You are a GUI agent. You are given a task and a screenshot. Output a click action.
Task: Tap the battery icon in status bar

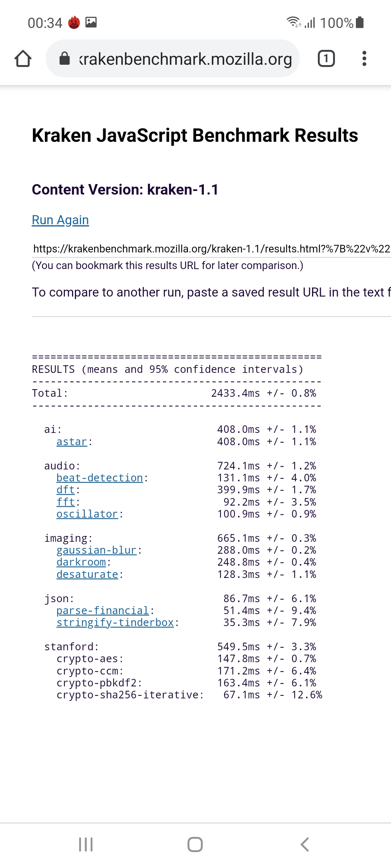(x=360, y=22)
